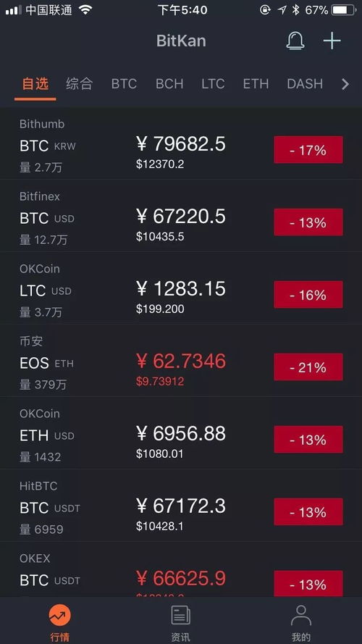Tap the notification bell icon
Screen dimensions: 362x644
(295, 41)
